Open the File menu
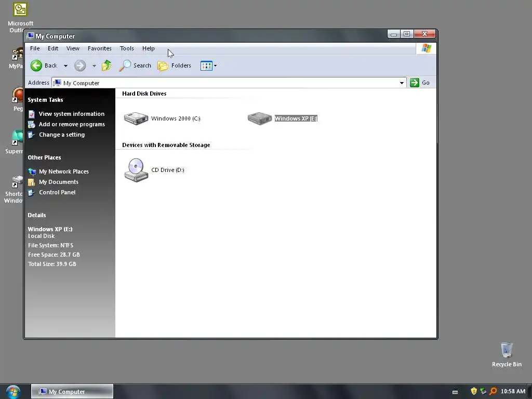This screenshot has width=532, height=399. click(35, 48)
